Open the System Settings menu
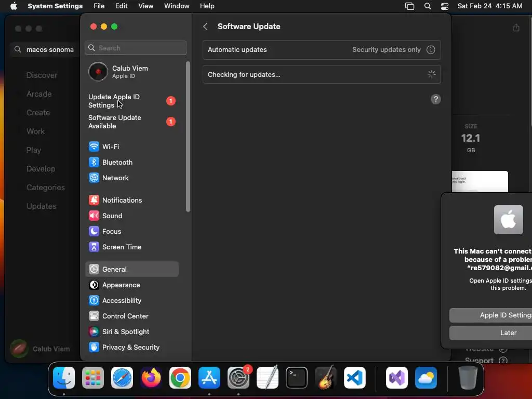Viewport: 532px width, 399px height. tap(55, 6)
